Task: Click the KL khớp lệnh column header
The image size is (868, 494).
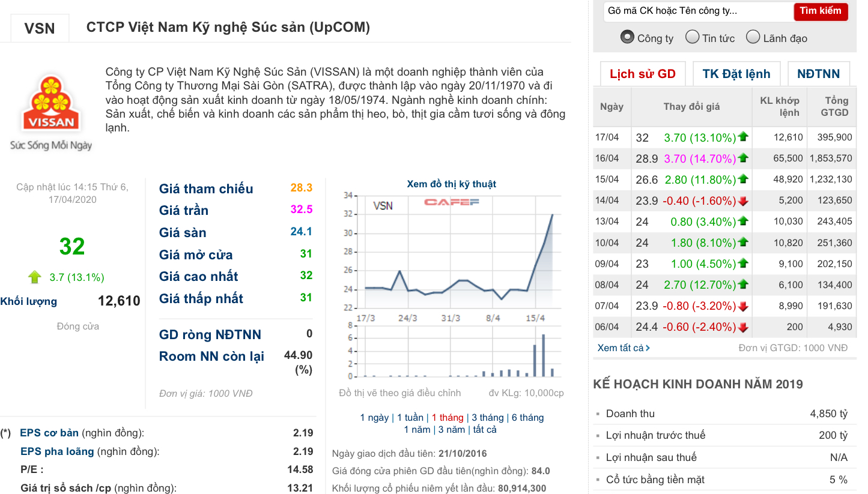Action: [x=779, y=106]
